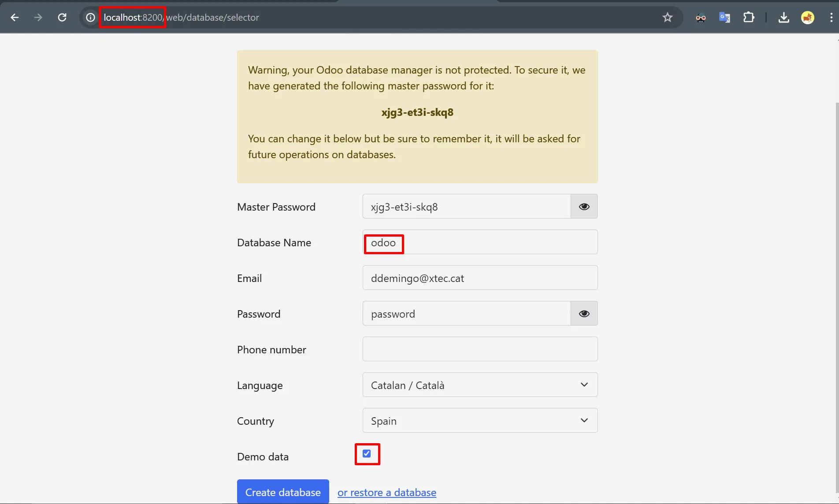Open the Chrome three-dot menu
Viewport: 839px width, 504px height.
pos(831,17)
